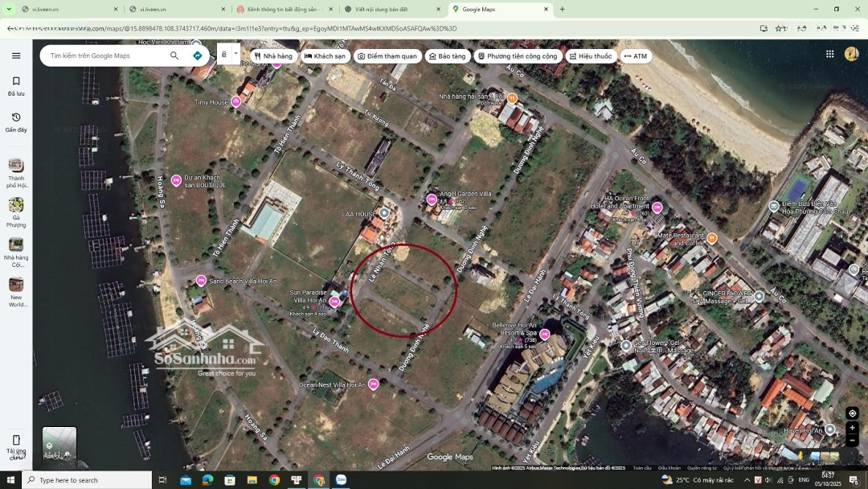The height and width of the screenshot is (489, 868).
Task: Zoom out with the minus button
Action: click(852, 440)
